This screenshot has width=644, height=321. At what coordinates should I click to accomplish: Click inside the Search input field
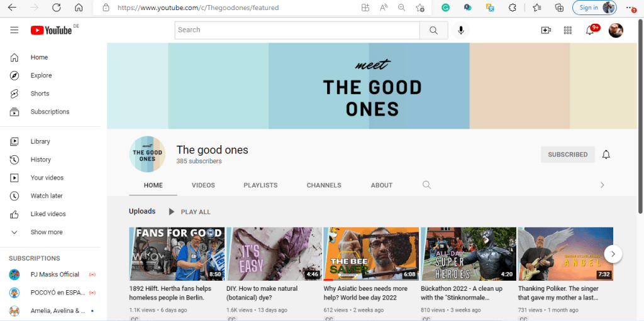pos(297,30)
